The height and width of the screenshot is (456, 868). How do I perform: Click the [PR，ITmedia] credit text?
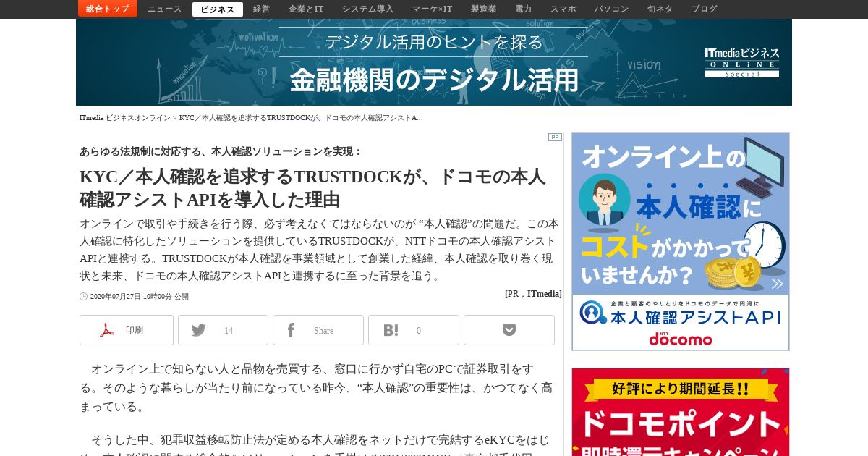pos(533,294)
